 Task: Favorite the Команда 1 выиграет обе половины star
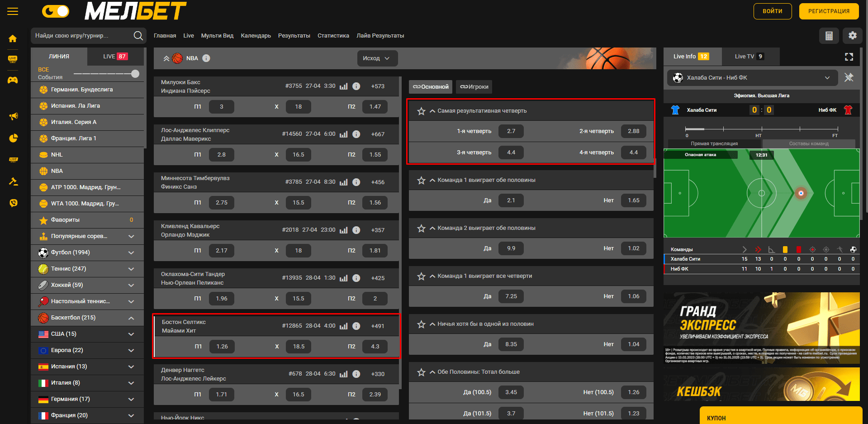421,180
